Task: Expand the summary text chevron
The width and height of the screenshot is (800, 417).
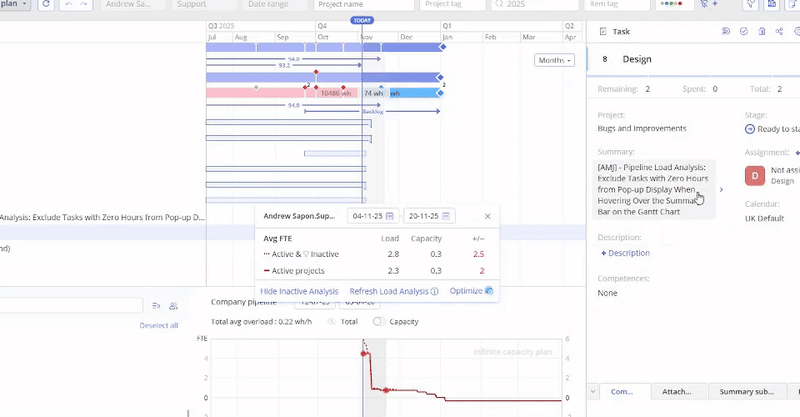Action: pos(722,188)
